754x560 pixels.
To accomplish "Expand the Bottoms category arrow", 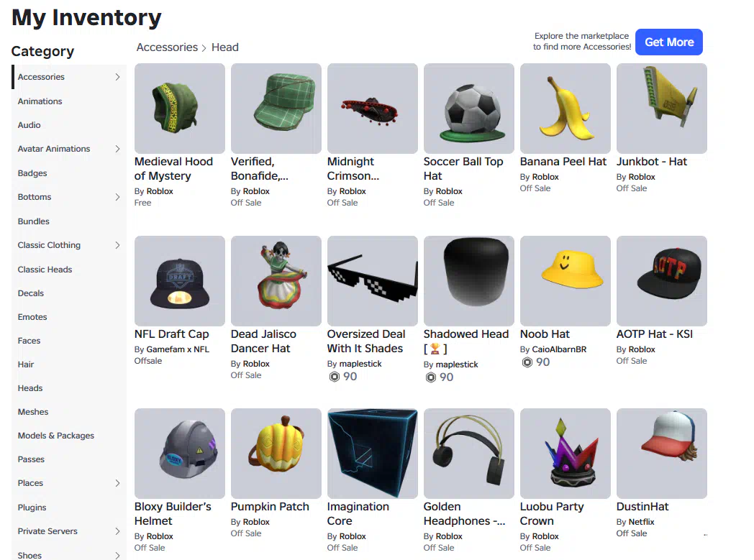I will coord(117,197).
